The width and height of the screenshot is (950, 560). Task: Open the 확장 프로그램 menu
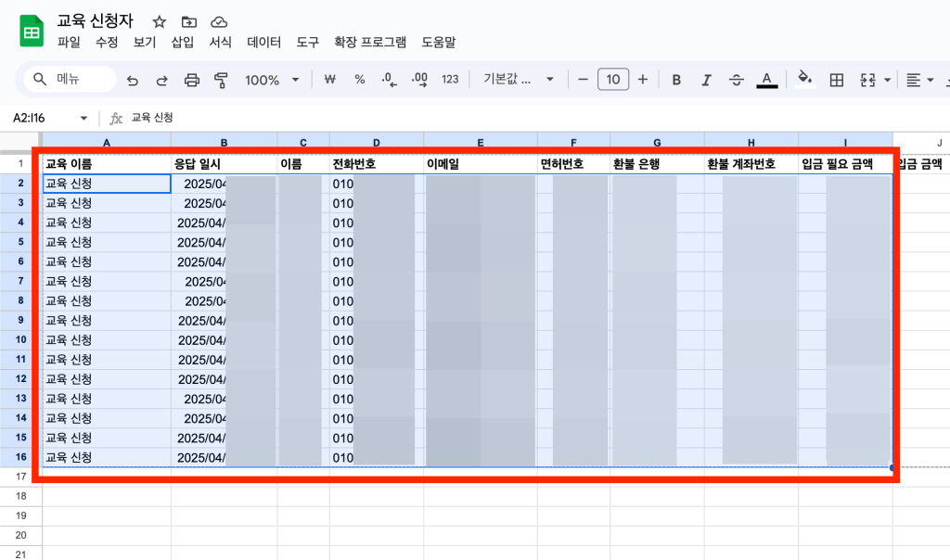pos(370,43)
